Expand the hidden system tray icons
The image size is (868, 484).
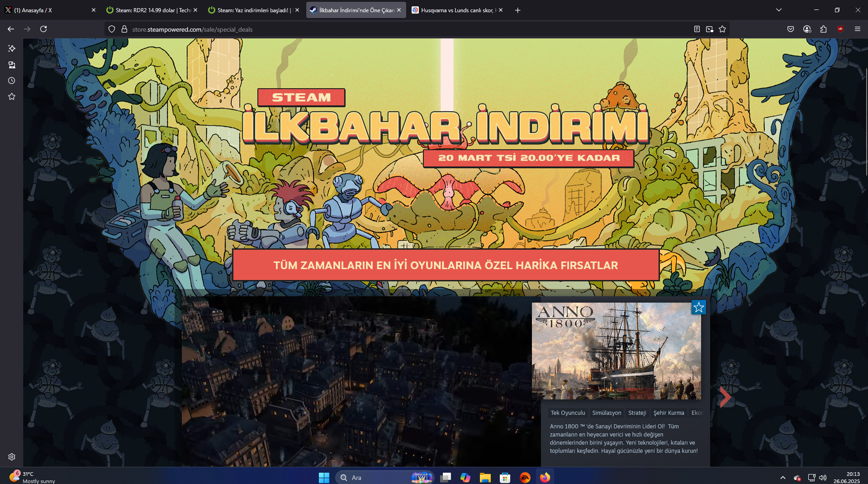[783, 478]
